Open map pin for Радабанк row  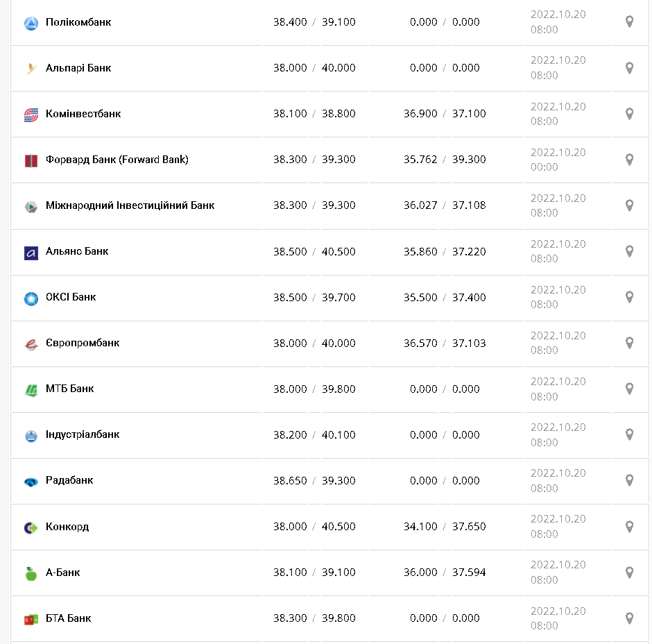(x=629, y=480)
